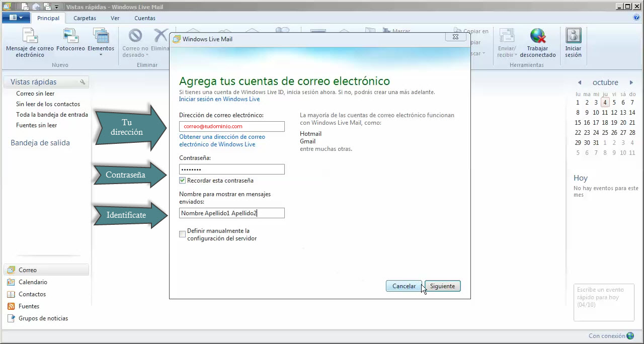Click the second quick access toolbar icon
This screenshot has width=644, height=344.
click(36, 7)
